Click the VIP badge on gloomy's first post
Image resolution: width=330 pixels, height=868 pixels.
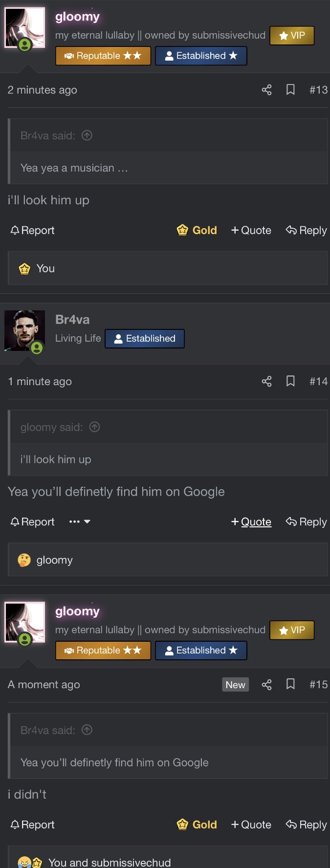(x=292, y=36)
